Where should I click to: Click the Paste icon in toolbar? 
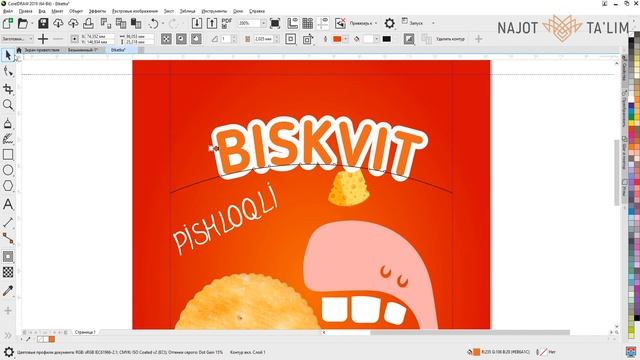click(136, 23)
